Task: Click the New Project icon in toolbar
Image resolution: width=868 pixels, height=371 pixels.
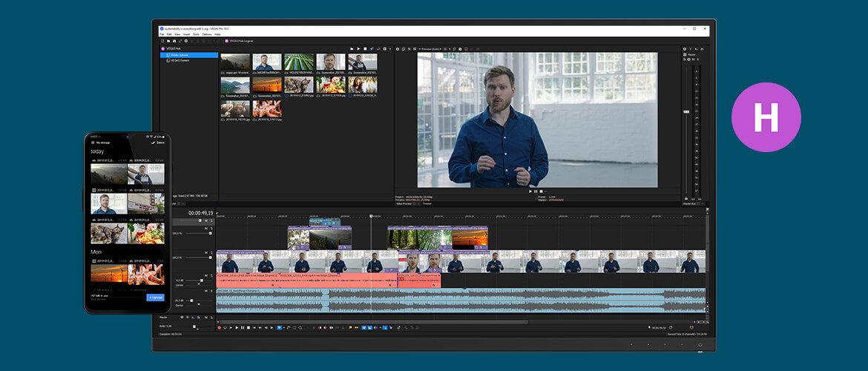Action: point(163,40)
